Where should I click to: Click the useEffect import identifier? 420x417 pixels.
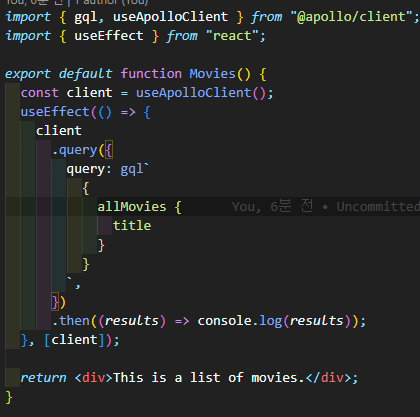click(109, 36)
